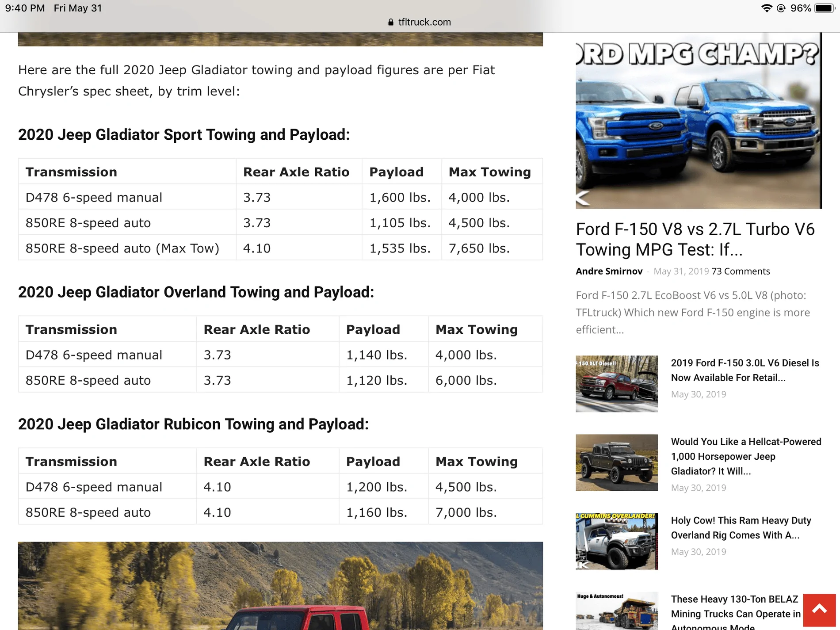Screen dimensions: 840x630
Task: Open author Andre Smirnov's page
Action: pos(609,271)
